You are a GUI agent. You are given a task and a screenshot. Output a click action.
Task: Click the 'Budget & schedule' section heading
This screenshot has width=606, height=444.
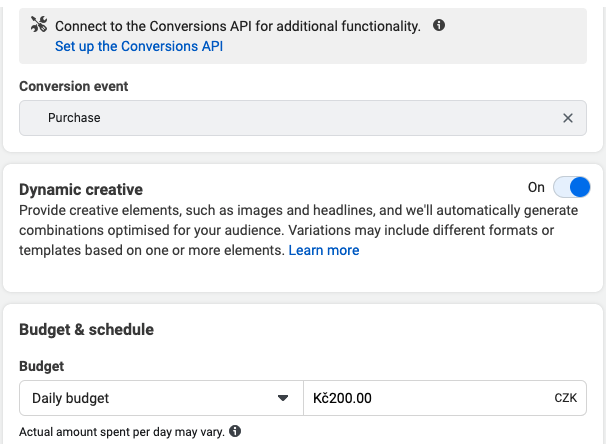(x=86, y=329)
